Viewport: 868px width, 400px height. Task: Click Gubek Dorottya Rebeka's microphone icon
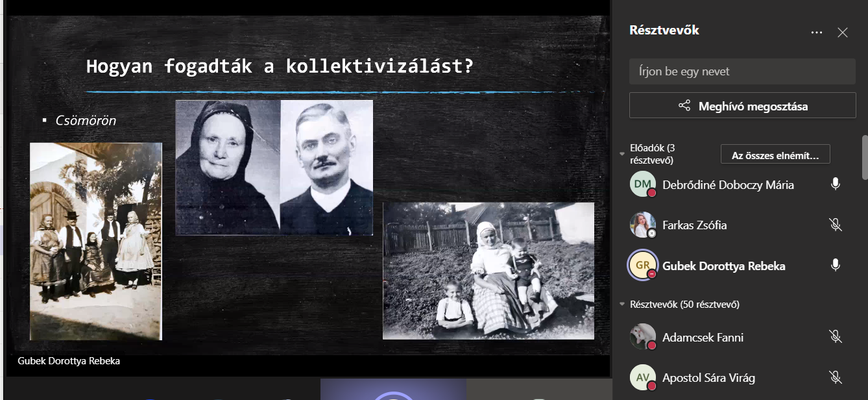(x=836, y=265)
